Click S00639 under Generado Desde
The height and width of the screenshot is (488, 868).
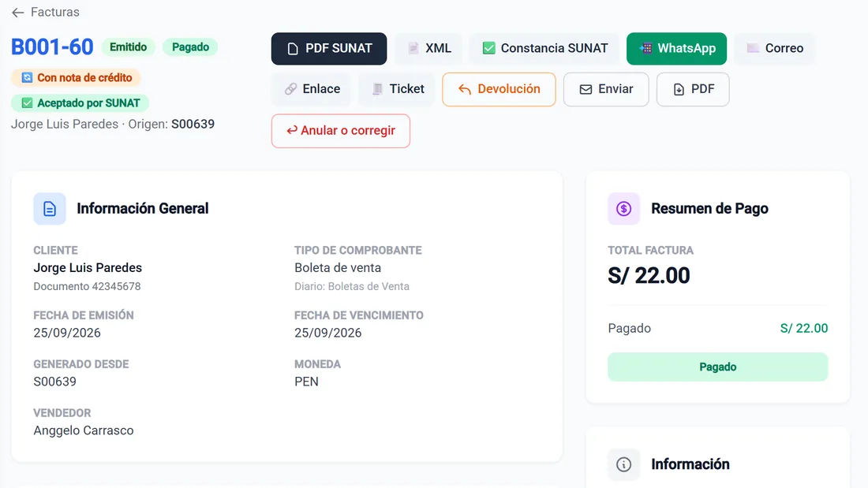click(x=54, y=382)
